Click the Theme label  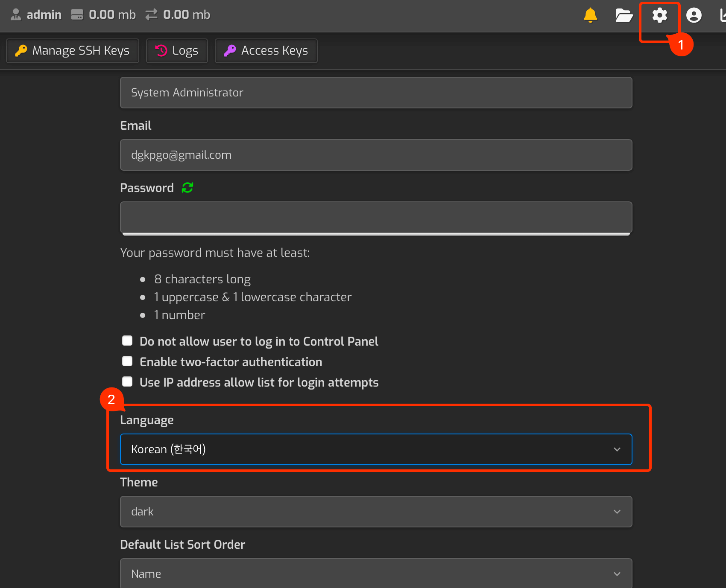139,482
